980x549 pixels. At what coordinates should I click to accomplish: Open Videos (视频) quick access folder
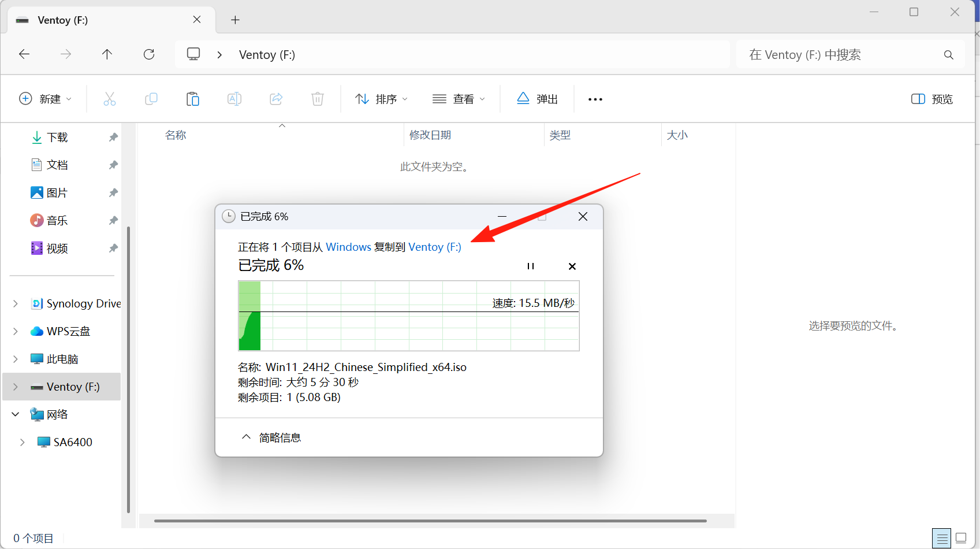pos(57,248)
